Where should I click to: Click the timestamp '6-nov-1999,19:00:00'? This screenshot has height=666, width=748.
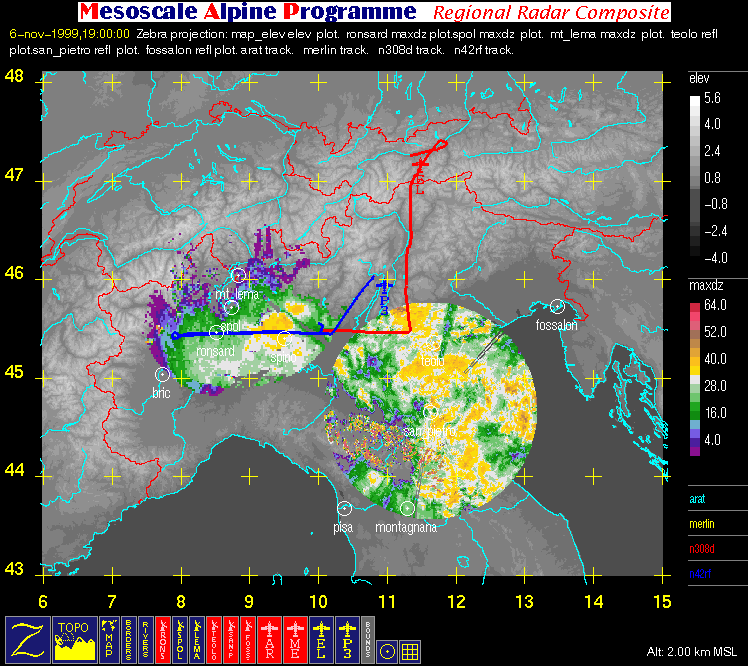tap(70, 34)
